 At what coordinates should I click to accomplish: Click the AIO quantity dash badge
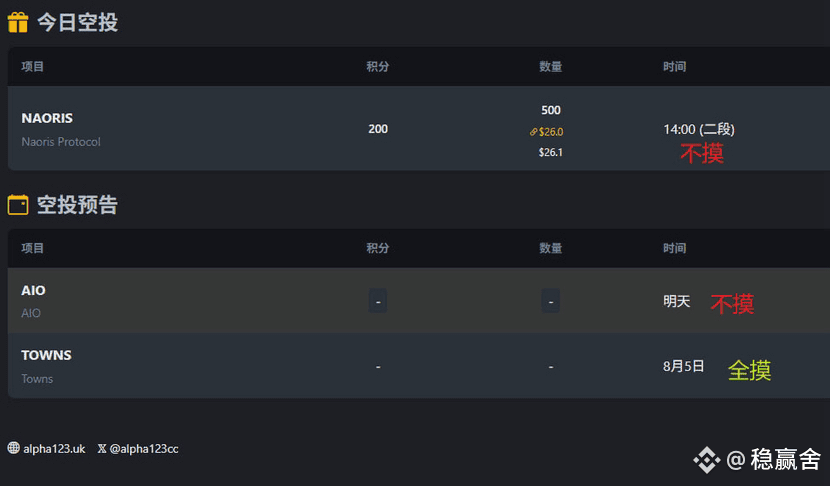point(551,301)
